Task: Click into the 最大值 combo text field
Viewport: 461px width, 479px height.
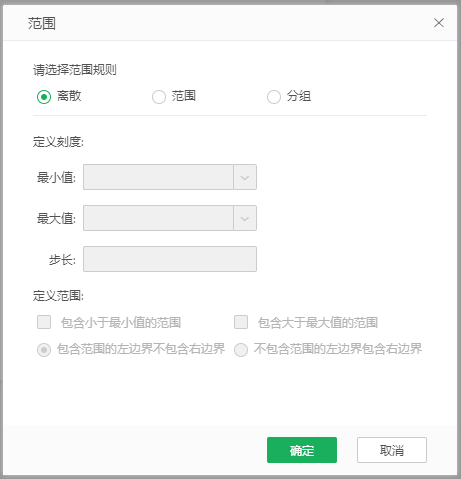Action: 158,218
